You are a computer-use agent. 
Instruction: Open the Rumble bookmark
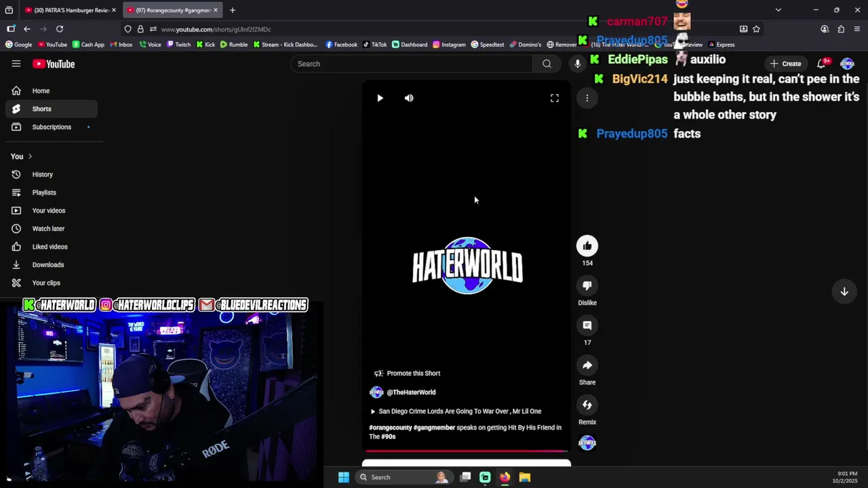[234, 45]
